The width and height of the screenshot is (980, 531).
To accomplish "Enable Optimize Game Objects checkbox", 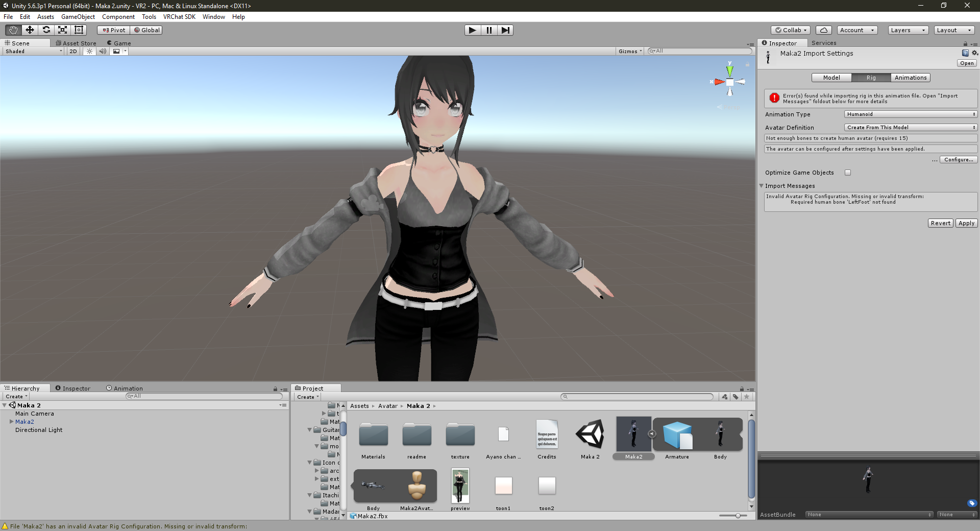I will 848,173.
